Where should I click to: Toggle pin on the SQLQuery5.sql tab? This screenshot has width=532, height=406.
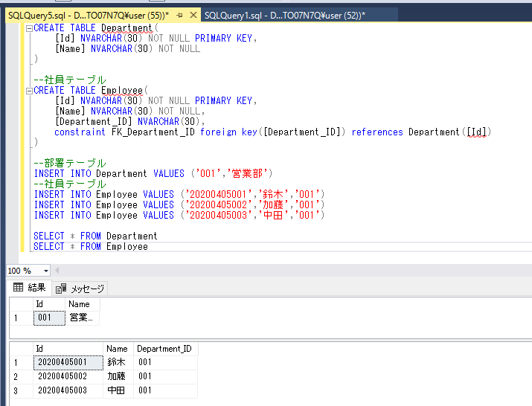tap(180, 16)
